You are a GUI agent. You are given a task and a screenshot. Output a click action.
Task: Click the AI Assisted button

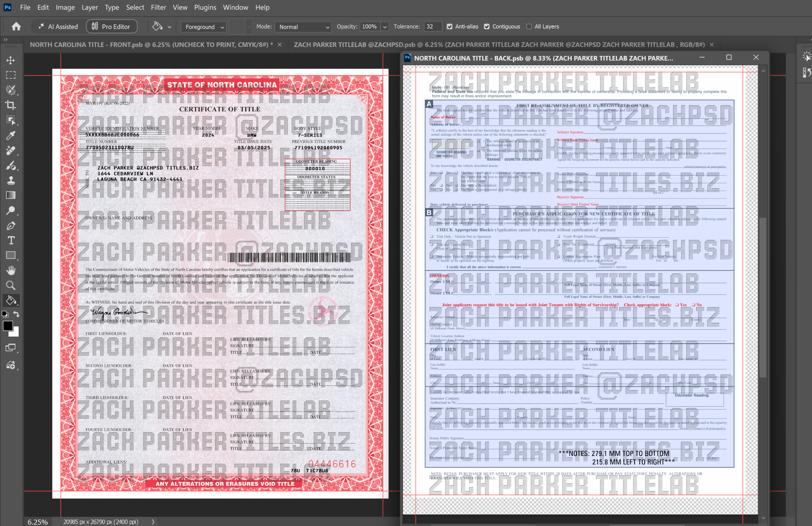58,26
